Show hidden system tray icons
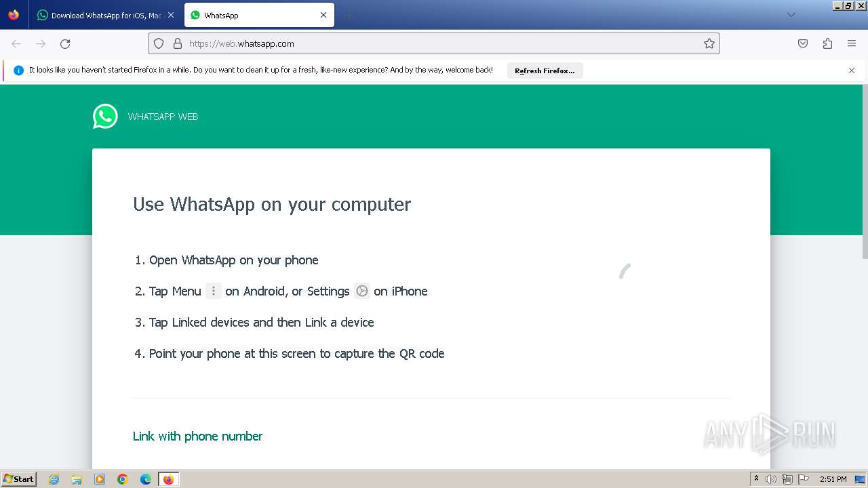The width and height of the screenshot is (868, 488). pyautogui.click(x=756, y=479)
